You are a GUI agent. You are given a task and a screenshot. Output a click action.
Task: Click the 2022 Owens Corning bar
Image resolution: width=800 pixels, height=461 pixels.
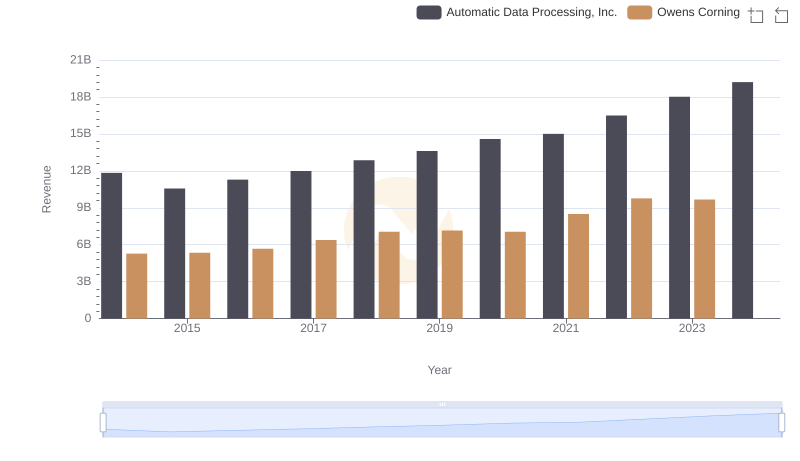[641, 259]
